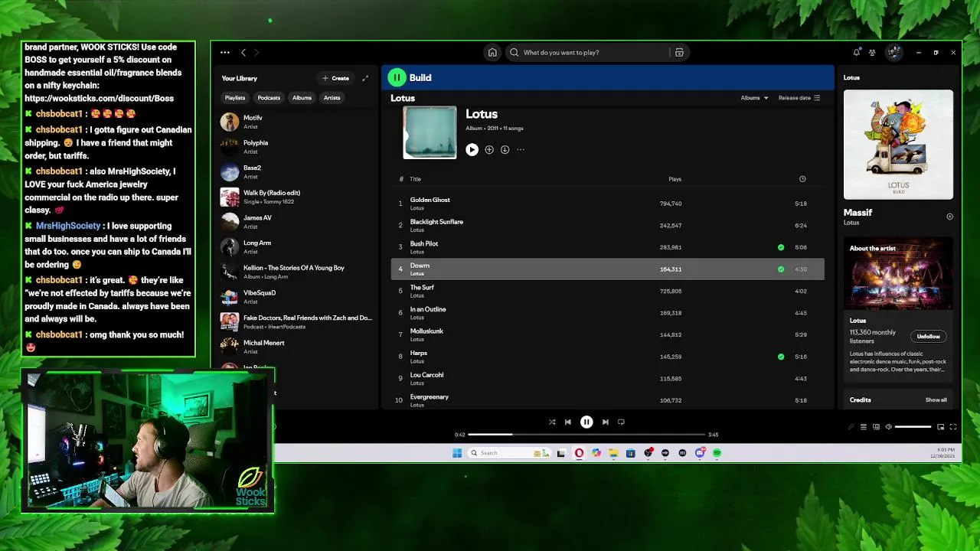980x551 pixels.
Task: Open more options for Lotus album
Action: point(521,150)
